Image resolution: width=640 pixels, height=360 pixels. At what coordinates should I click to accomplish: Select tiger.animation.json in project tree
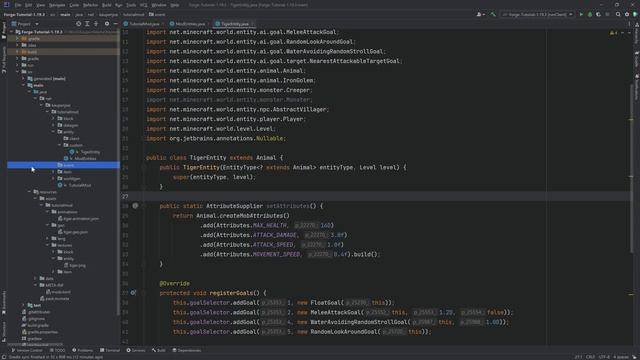(x=81, y=219)
